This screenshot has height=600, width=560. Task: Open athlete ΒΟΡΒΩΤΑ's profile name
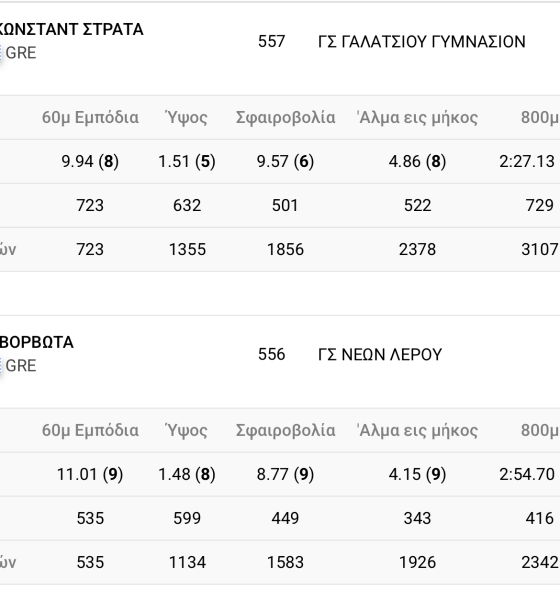pyautogui.click(x=36, y=342)
